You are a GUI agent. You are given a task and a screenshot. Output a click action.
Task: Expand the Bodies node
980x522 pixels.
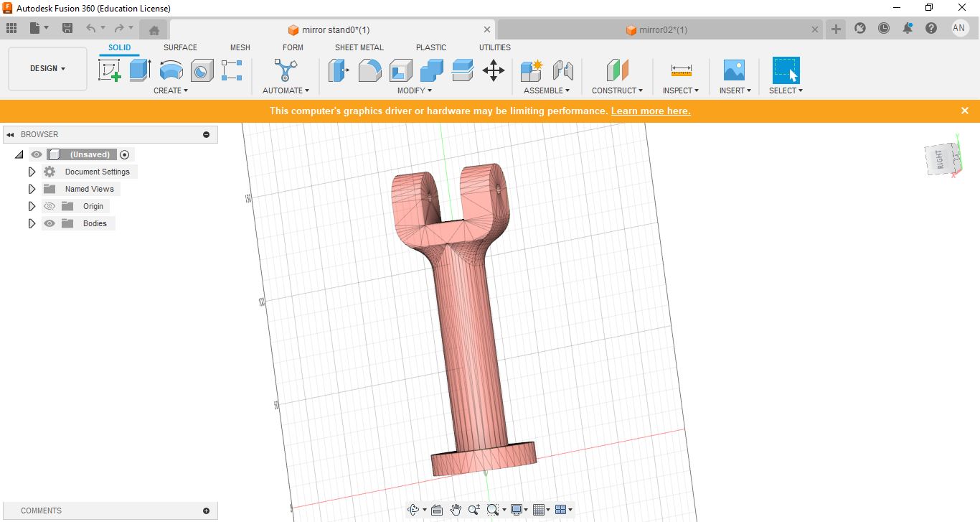tap(32, 223)
